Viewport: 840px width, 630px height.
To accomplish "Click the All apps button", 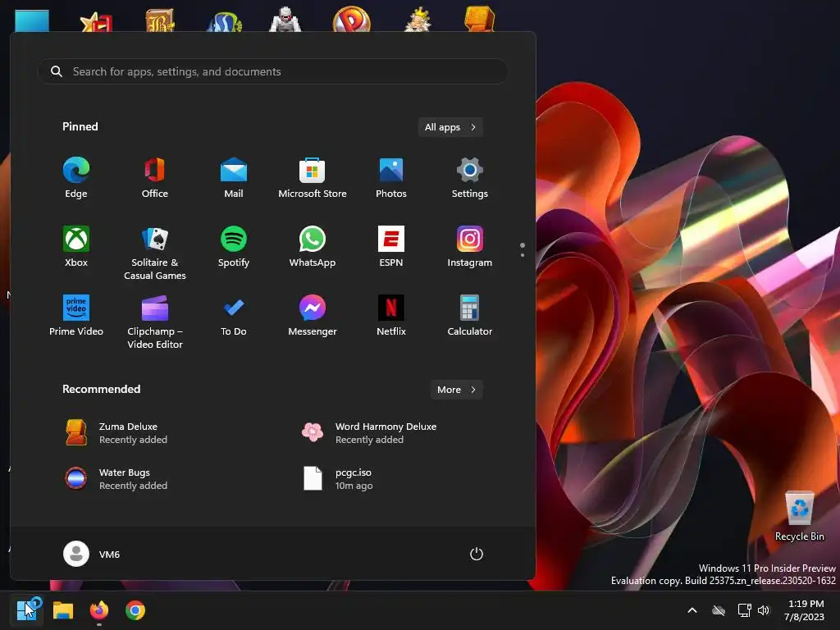I will click(x=450, y=127).
